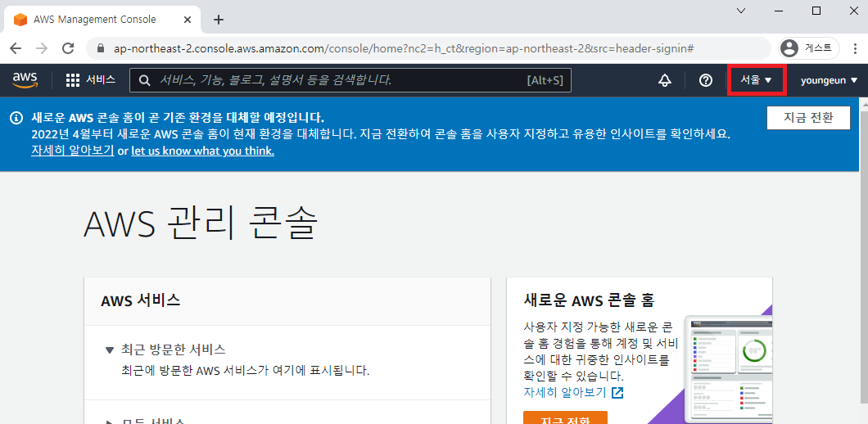The image size is (868, 424).
Task: Click the services search input field
Action: coord(350,80)
